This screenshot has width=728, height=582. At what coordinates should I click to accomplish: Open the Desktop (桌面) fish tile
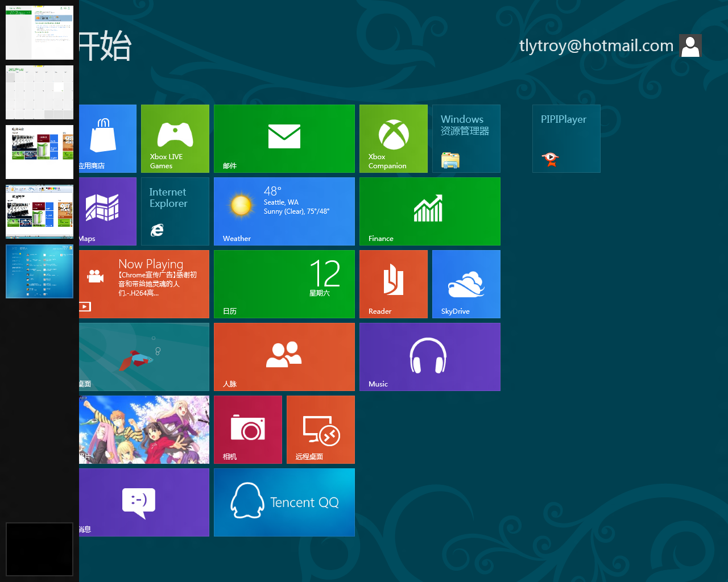(x=144, y=357)
